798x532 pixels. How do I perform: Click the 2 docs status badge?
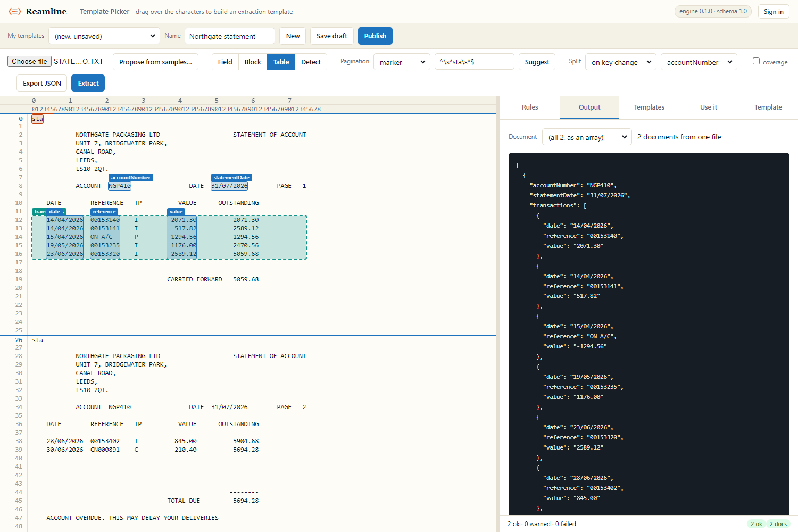tap(778, 524)
